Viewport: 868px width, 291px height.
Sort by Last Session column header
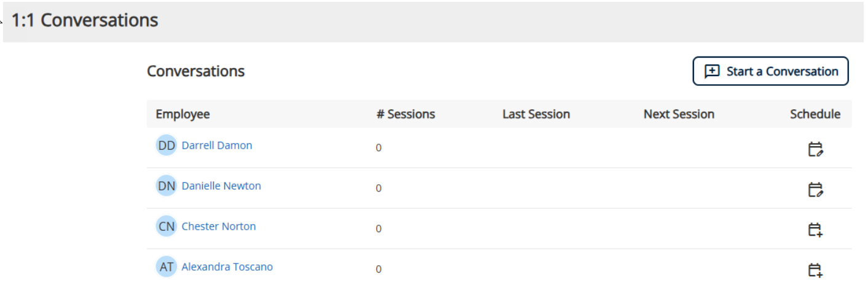536,114
